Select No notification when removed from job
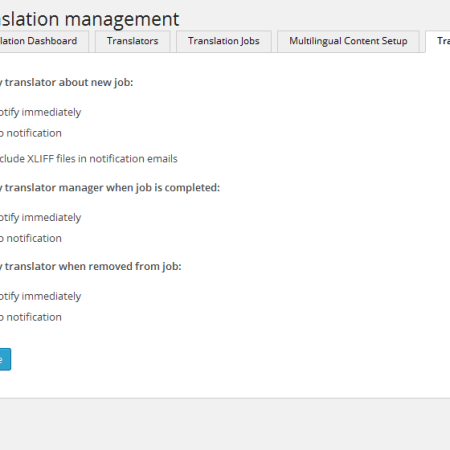Viewport: 450px width, 450px height. (x=31, y=317)
